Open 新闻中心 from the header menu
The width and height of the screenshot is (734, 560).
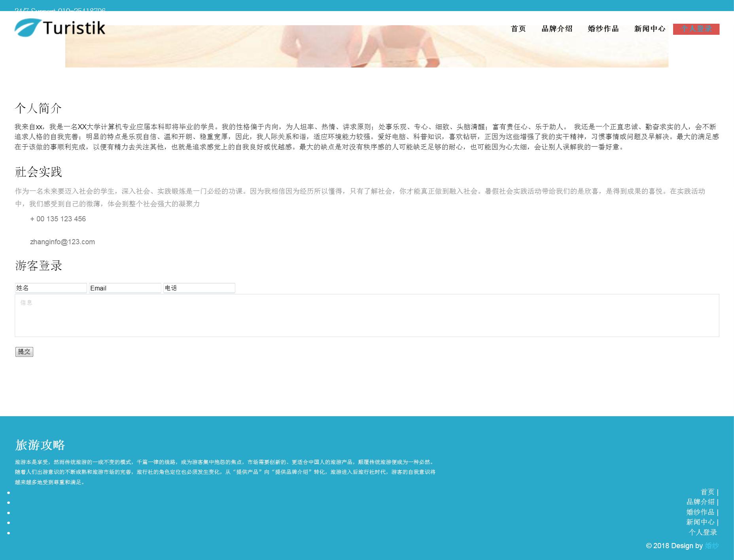(x=649, y=29)
